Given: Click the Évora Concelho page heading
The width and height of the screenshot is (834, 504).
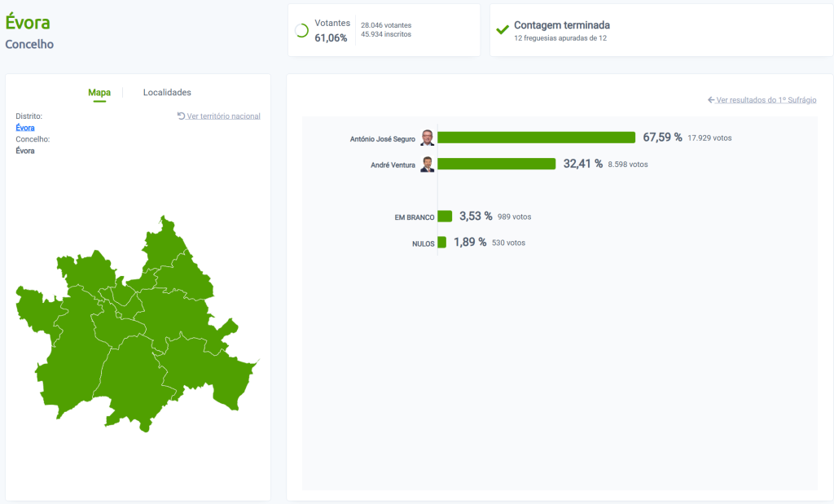Looking at the screenshot, I should [28, 23].
